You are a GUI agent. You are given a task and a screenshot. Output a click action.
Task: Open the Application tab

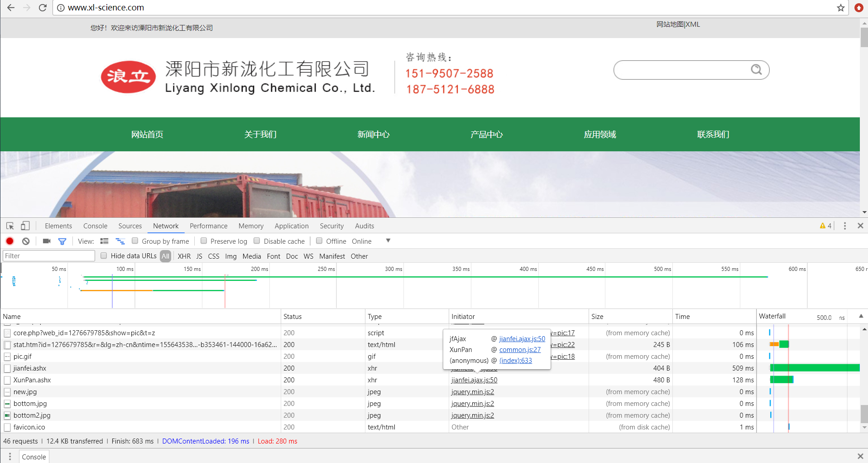[292, 226]
